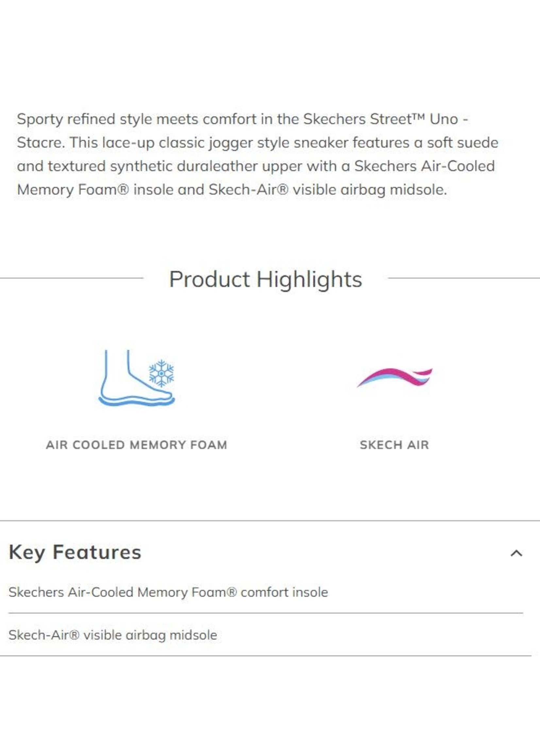Click the divider line between the two key features
540x756 pixels.
coord(266,613)
